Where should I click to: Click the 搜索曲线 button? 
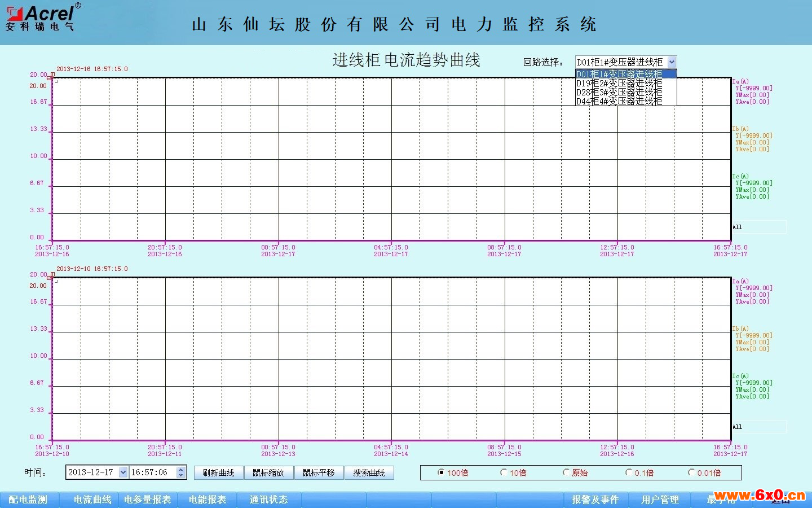pyautogui.click(x=369, y=472)
